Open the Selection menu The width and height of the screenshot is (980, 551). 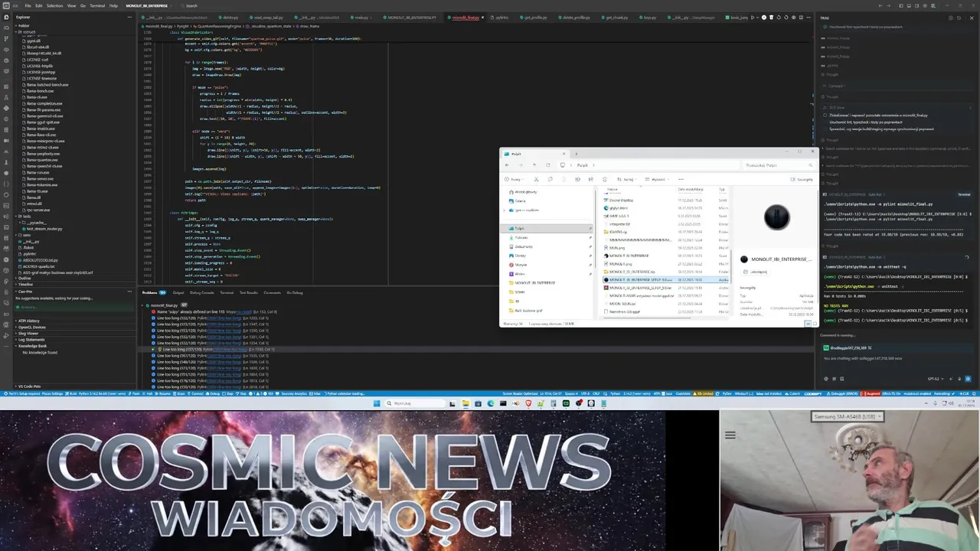54,5
